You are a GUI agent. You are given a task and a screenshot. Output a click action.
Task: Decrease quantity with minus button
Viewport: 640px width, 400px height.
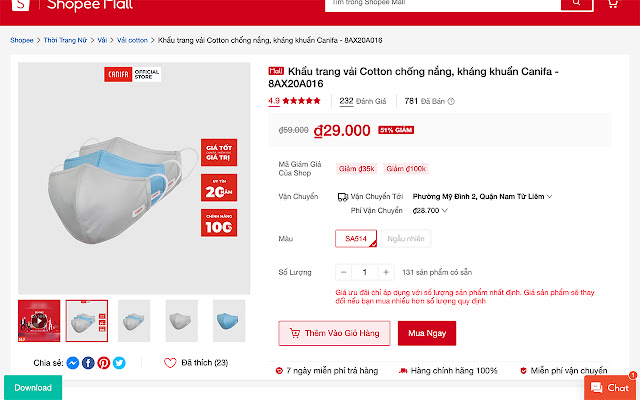tap(343, 272)
